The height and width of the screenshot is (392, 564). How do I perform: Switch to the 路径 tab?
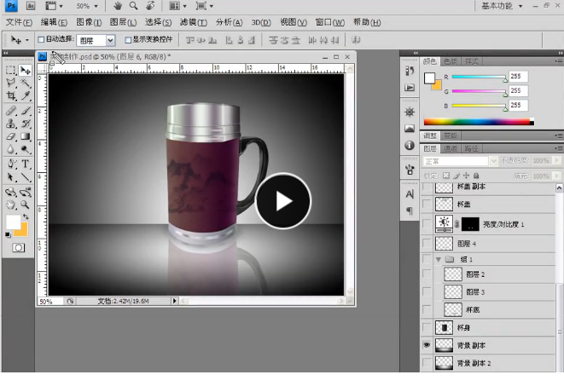[x=471, y=148]
